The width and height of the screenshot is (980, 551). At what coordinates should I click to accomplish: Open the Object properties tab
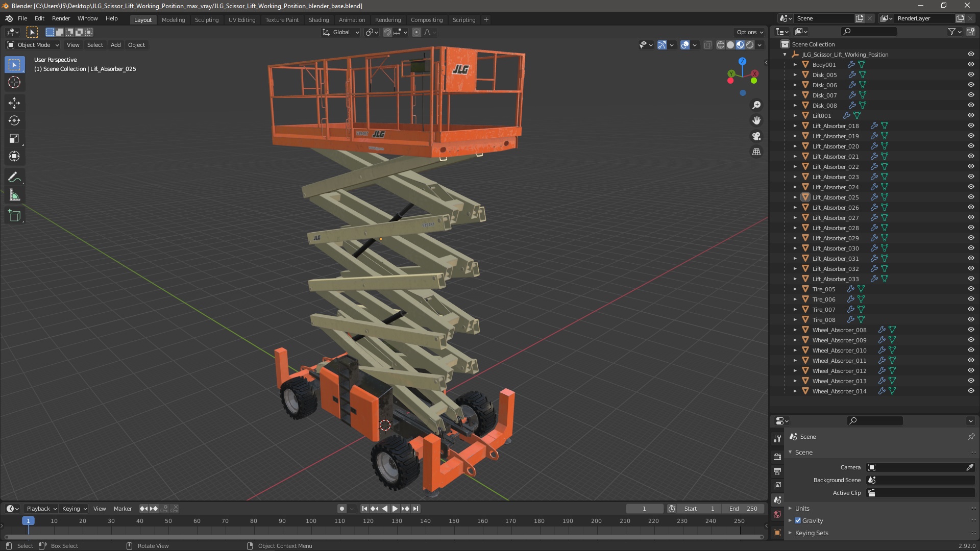(777, 533)
